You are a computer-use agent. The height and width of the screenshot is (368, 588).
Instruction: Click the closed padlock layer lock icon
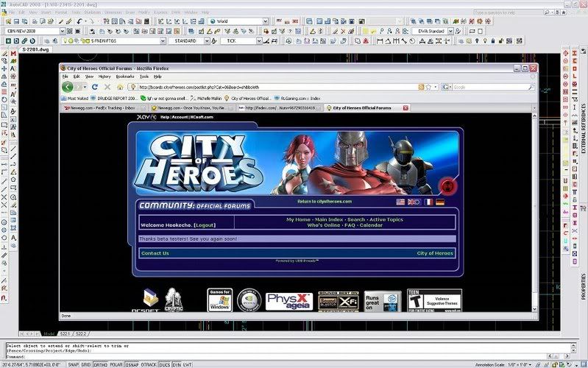(493, 41)
